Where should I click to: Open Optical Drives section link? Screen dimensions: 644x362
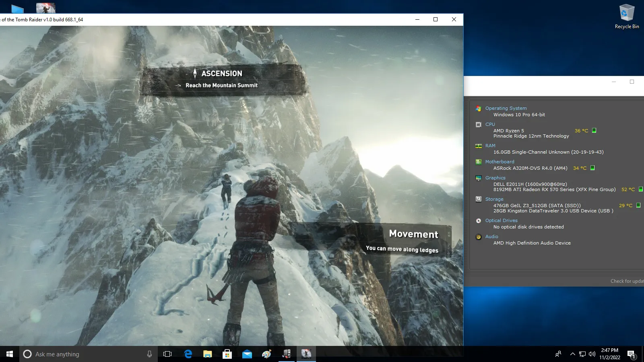[501, 220]
